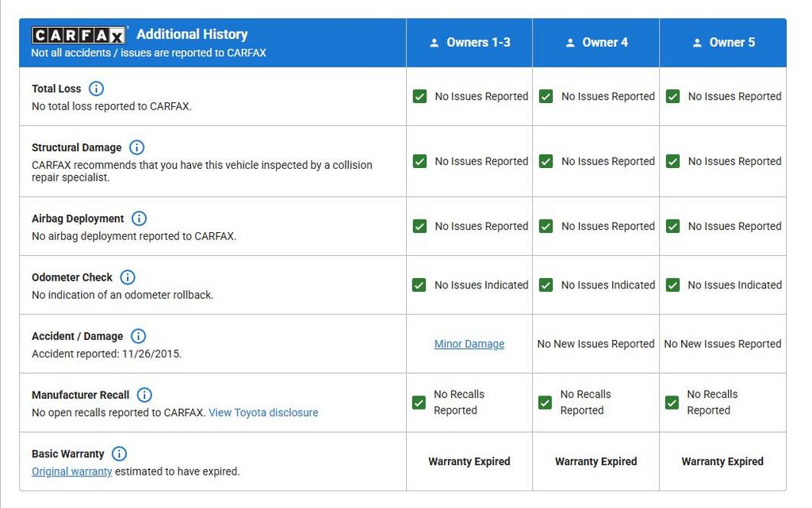
Task: Click the collision repair specialist recommendation text
Action: tap(202, 171)
